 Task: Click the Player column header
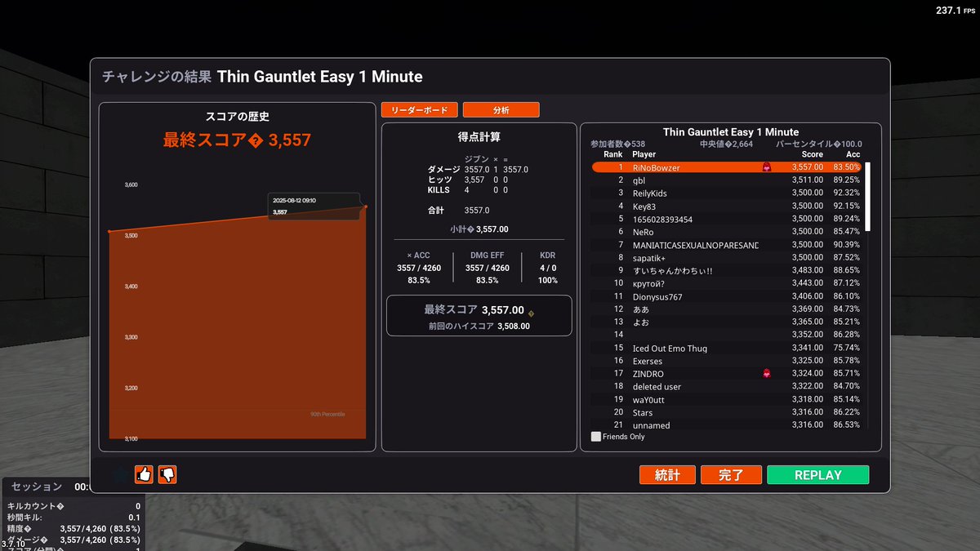pos(644,154)
